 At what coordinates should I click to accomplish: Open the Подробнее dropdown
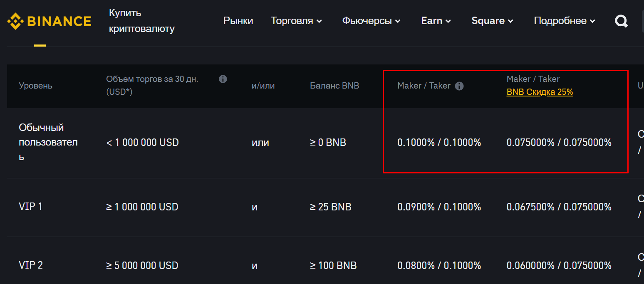click(x=564, y=21)
